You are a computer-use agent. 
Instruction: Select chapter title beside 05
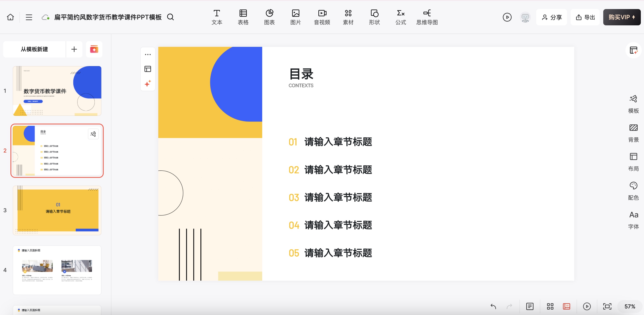(338, 253)
